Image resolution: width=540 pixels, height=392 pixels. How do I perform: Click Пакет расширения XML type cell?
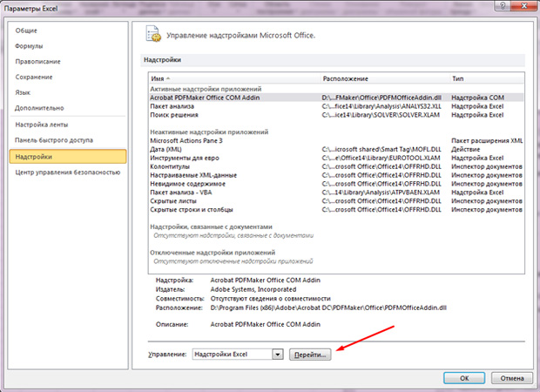tap(487, 141)
